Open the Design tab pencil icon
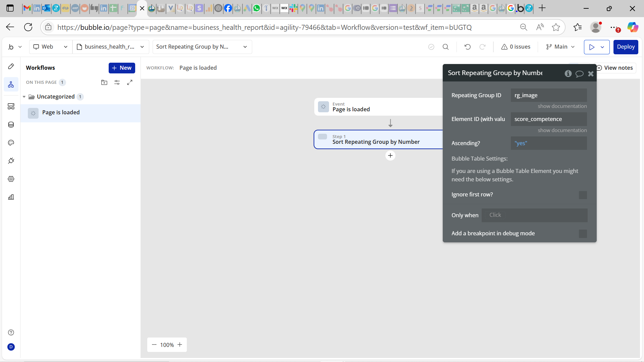The width and height of the screenshot is (644, 362). pyautogui.click(x=11, y=66)
